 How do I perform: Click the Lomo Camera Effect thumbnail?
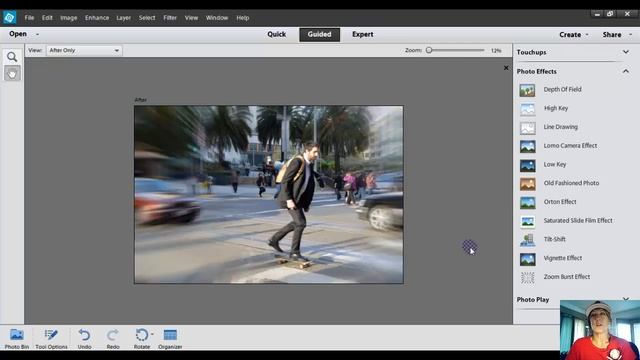point(527,146)
